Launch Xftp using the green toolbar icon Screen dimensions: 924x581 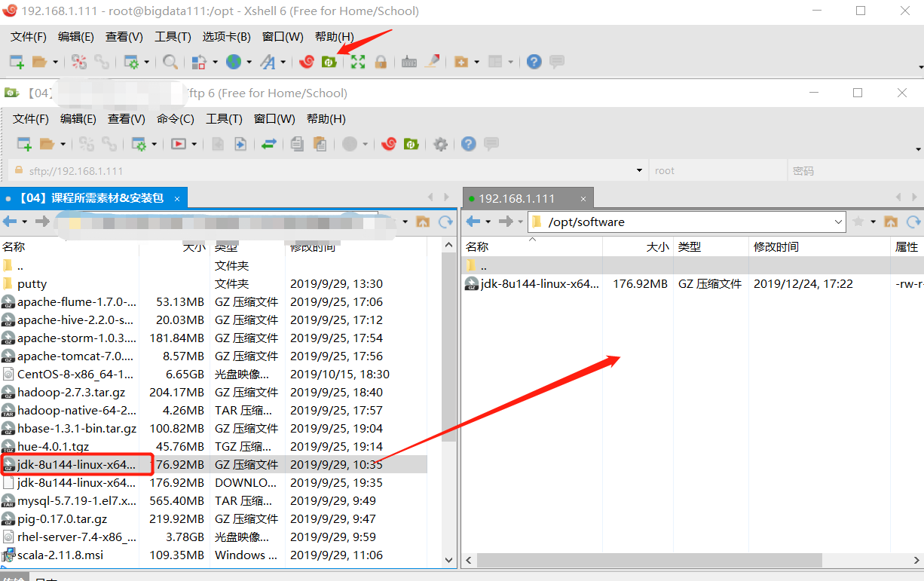[x=329, y=62]
